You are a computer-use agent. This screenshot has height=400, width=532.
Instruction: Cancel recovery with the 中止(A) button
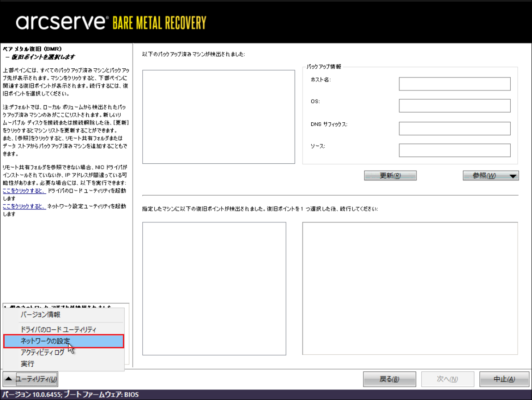(504, 379)
